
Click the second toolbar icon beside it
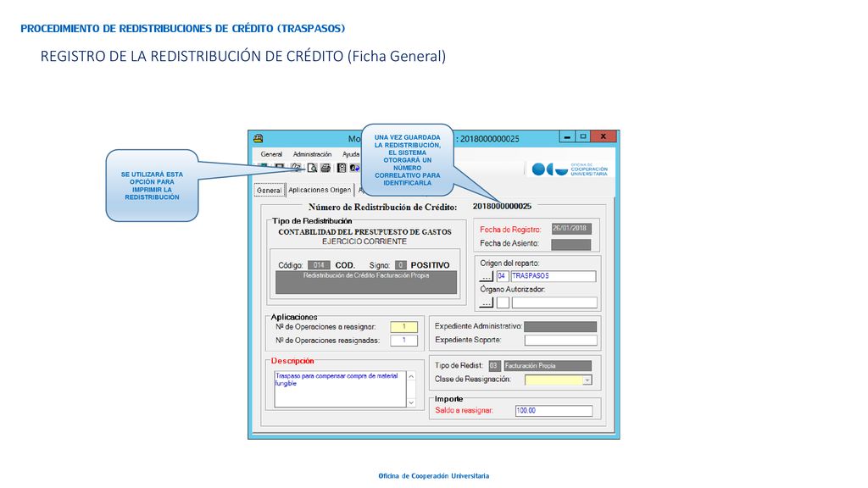(x=280, y=167)
